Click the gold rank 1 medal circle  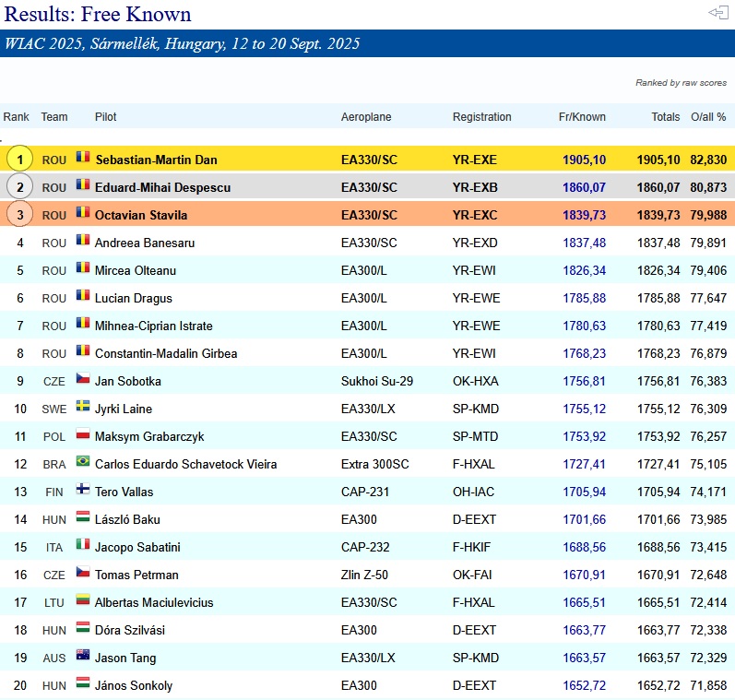click(19, 159)
